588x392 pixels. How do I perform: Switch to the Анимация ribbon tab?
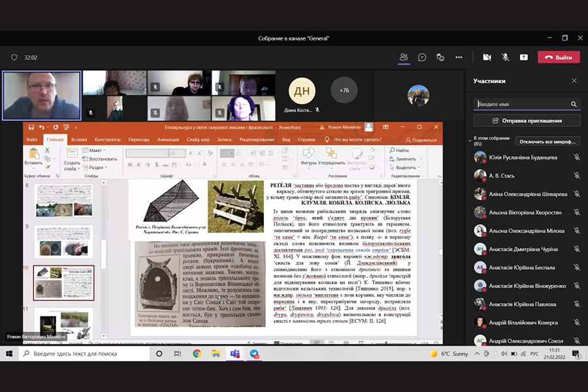click(168, 139)
